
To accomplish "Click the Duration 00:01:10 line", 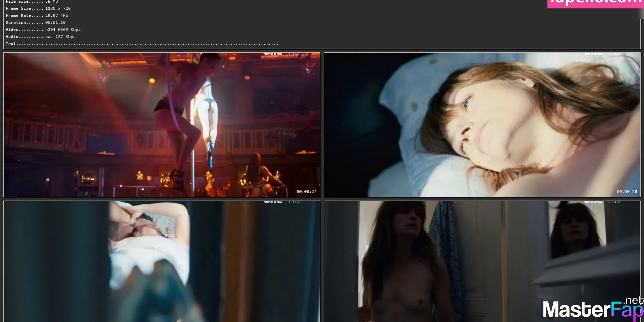I will pos(36,22).
